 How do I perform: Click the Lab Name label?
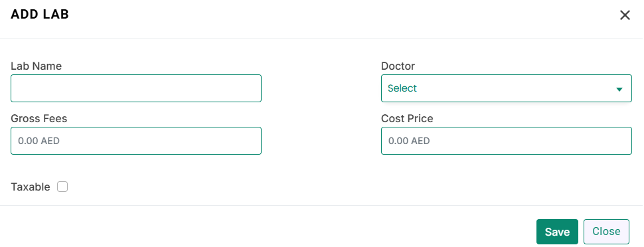[36, 66]
